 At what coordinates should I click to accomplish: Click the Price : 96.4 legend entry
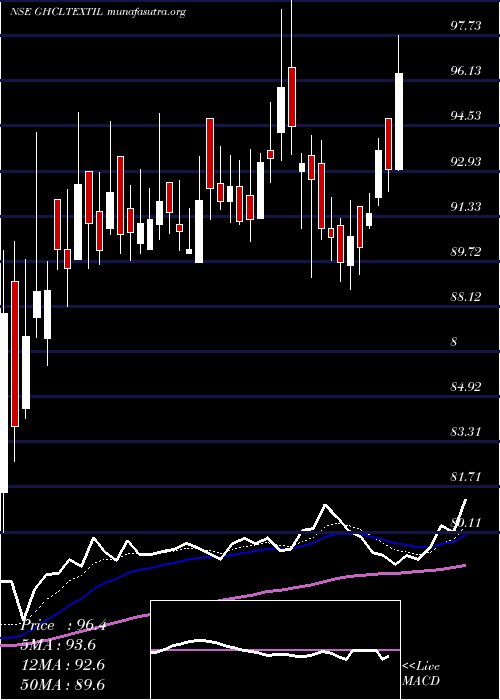pos(63,626)
